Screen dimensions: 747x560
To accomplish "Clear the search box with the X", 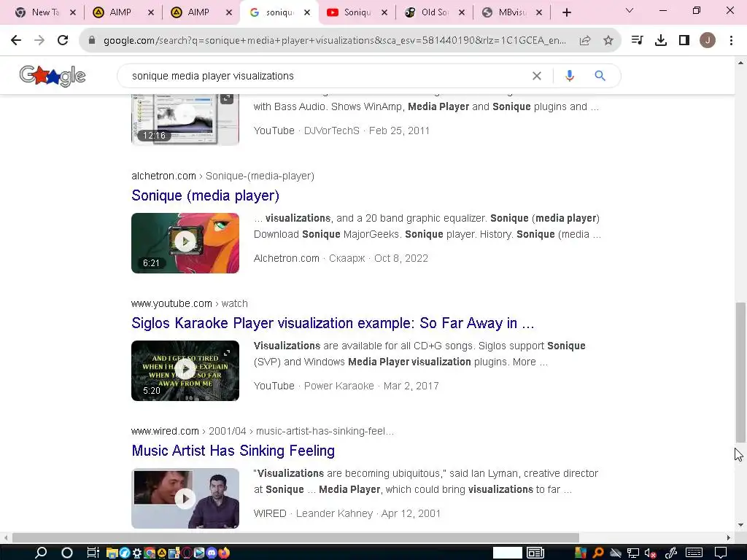I will tap(537, 76).
